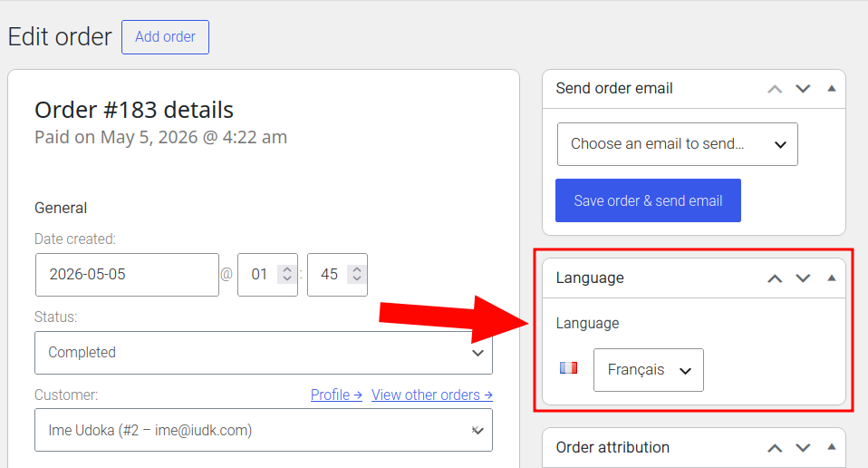
Task: Click the Add order button
Action: 165,37
